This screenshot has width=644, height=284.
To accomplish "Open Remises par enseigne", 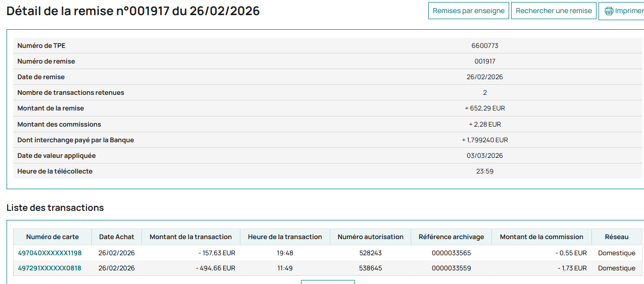I will (469, 11).
